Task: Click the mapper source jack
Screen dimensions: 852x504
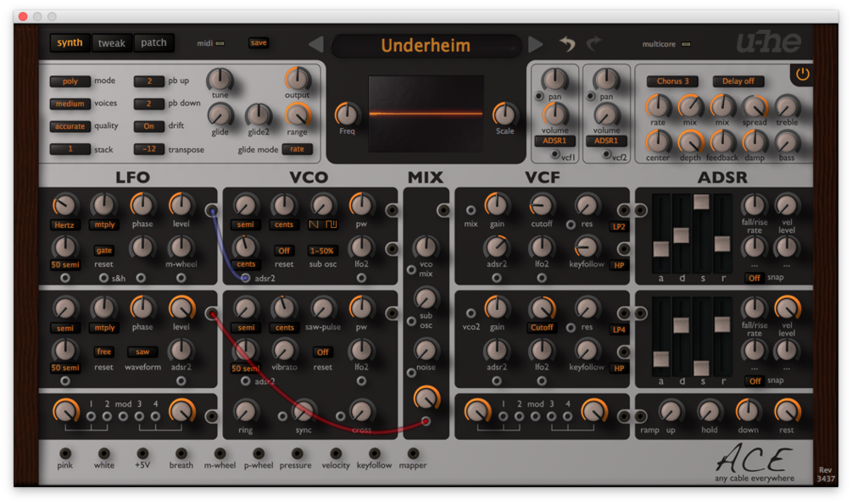Action: 412,453
